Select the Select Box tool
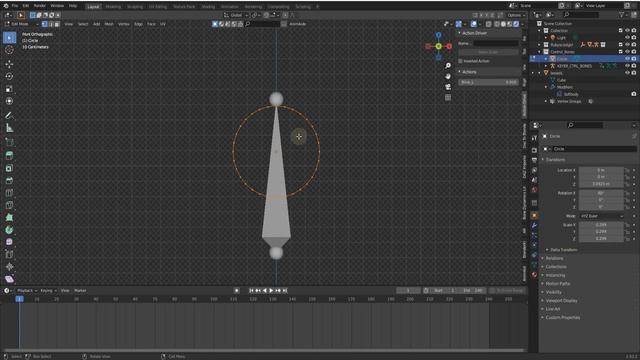 9,38
